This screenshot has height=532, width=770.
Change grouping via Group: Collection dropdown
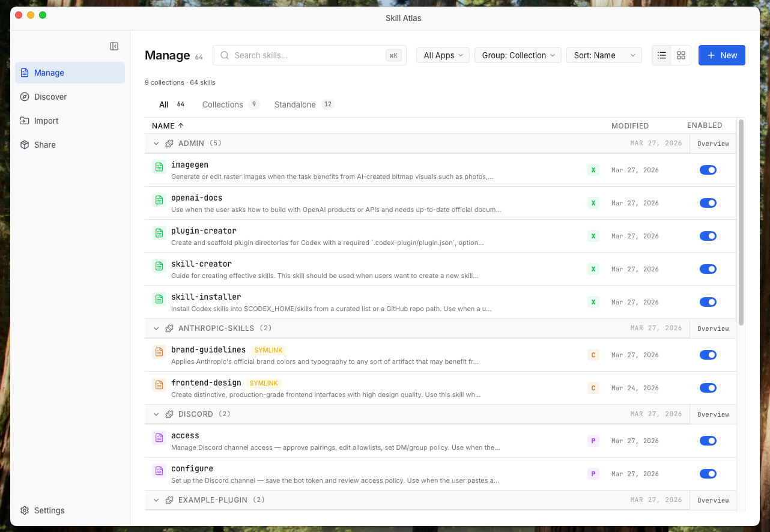pos(518,55)
